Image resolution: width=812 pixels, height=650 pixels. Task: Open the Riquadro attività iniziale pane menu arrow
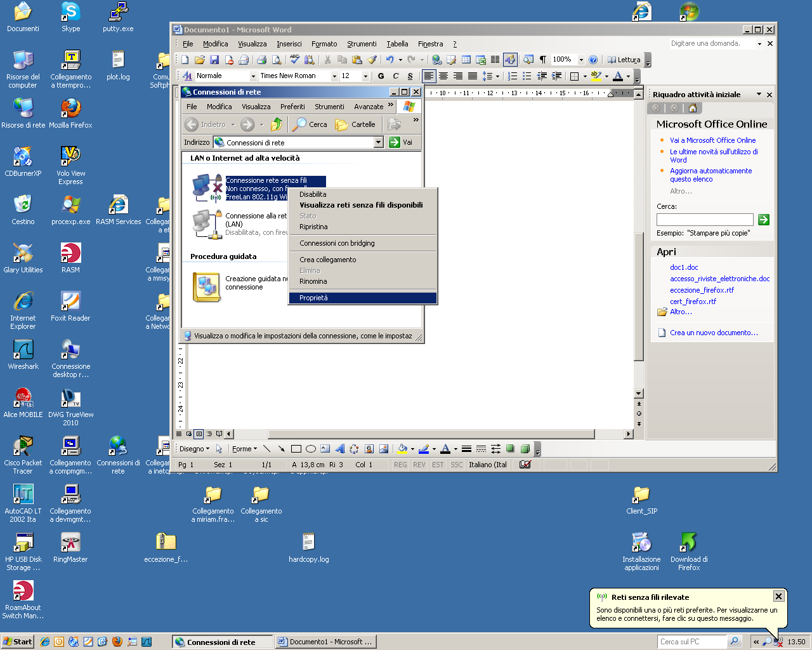point(759,95)
